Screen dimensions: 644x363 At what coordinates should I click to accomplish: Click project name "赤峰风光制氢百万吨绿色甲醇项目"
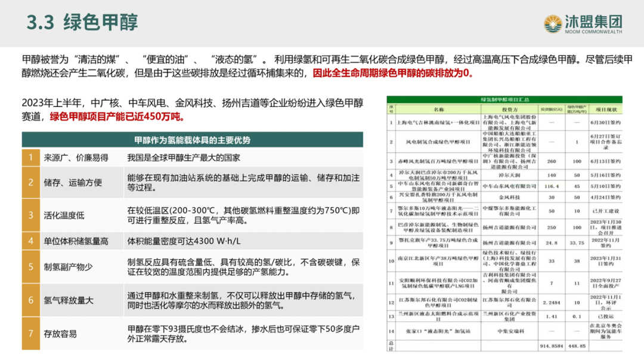[x=438, y=161]
